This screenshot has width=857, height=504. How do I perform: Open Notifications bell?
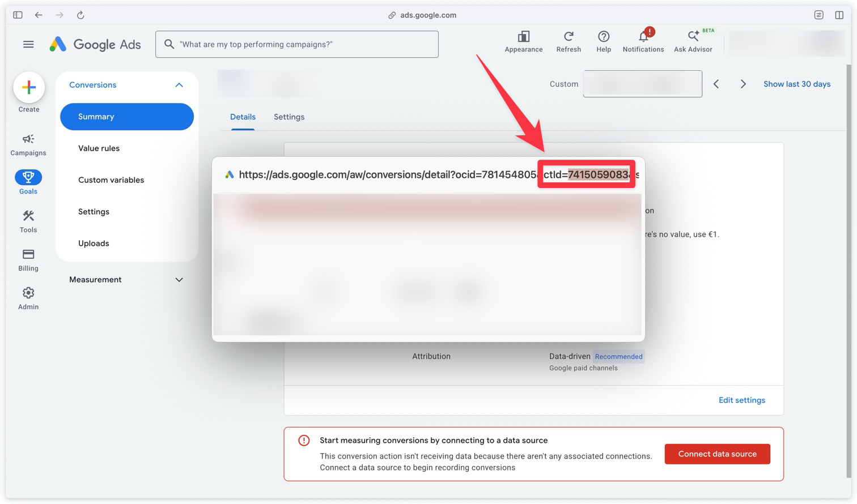pos(643,42)
